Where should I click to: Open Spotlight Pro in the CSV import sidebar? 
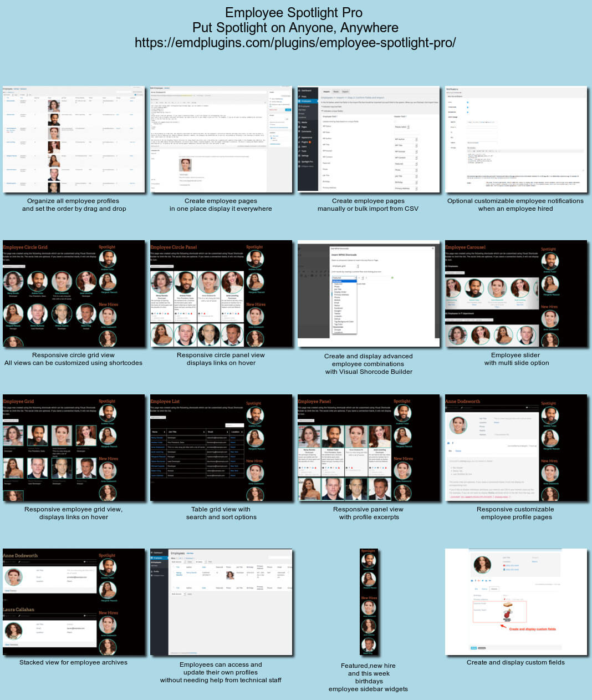(x=308, y=162)
